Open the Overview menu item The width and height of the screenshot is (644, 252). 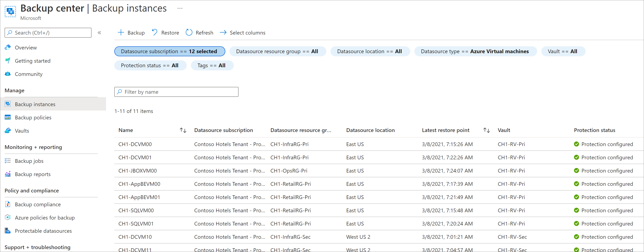25,47
